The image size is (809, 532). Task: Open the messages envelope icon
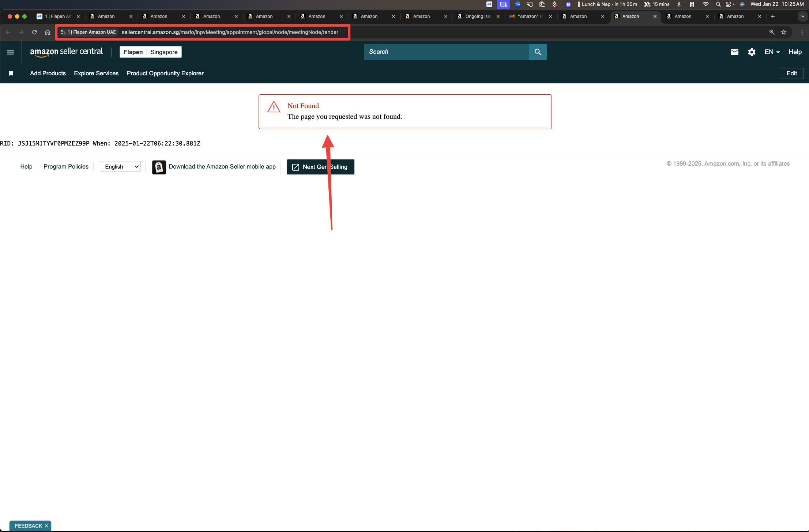pos(734,52)
